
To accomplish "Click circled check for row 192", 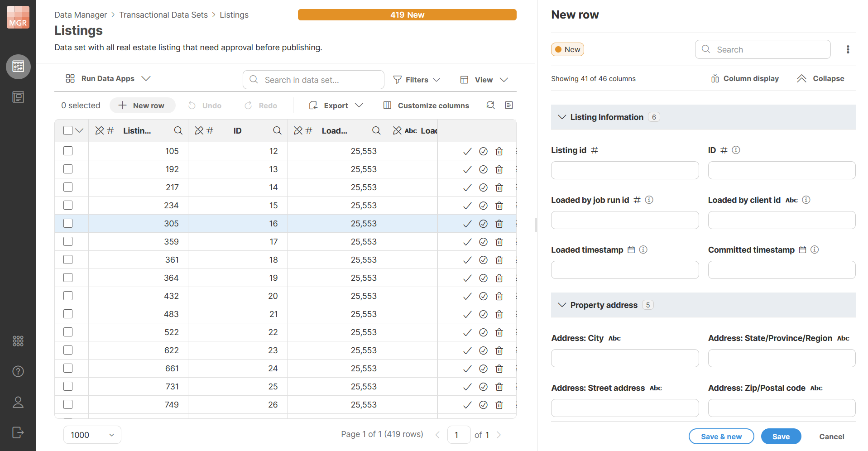I will [x=483, y=169].
